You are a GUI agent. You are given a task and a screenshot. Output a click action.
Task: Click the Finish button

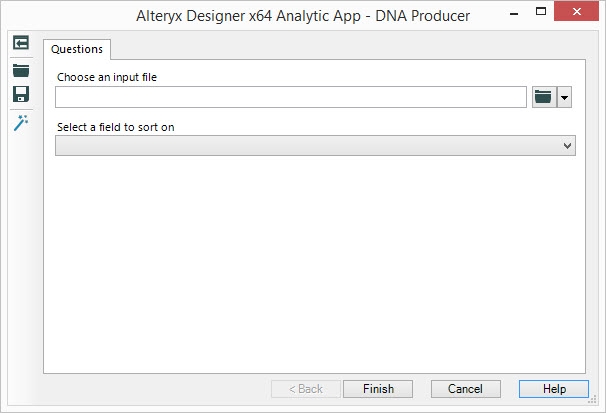(x=378, y=389)
